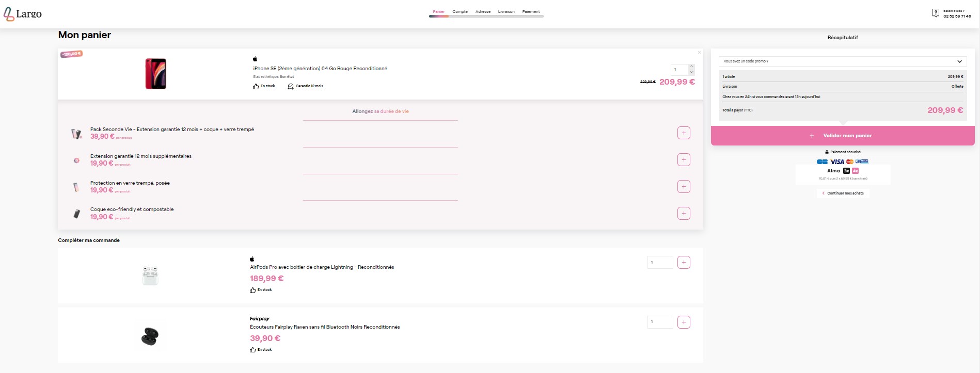Click the Largo logo in the header
980x373 pixels.
point(23,14)
